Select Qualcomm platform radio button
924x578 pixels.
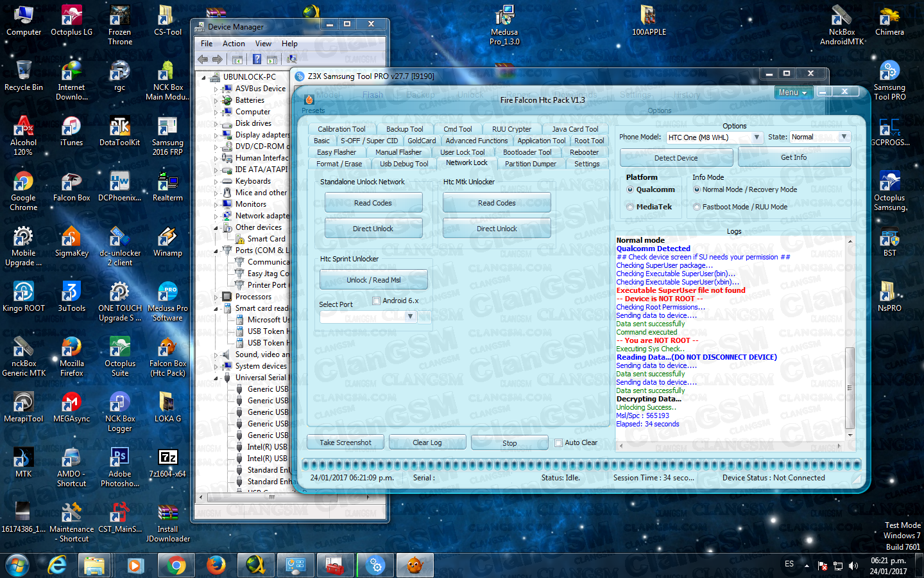point(630,189)
